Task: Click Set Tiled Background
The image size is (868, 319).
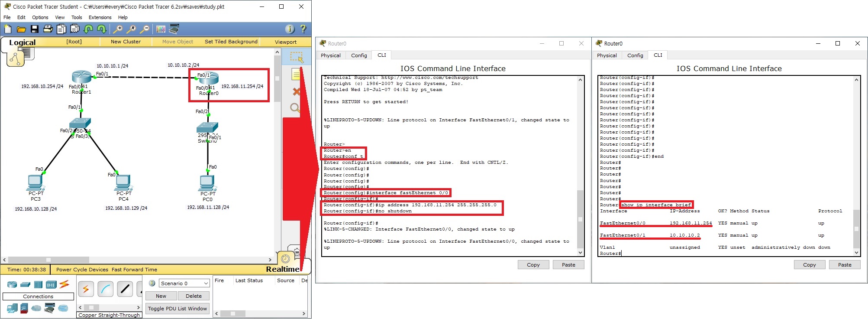Action: 231,42
